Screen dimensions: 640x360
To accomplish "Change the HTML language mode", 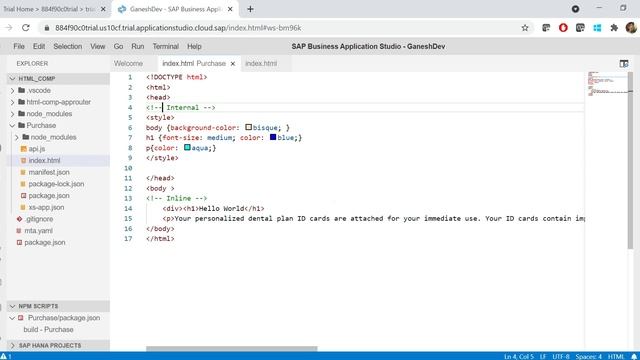I will 616,356.
